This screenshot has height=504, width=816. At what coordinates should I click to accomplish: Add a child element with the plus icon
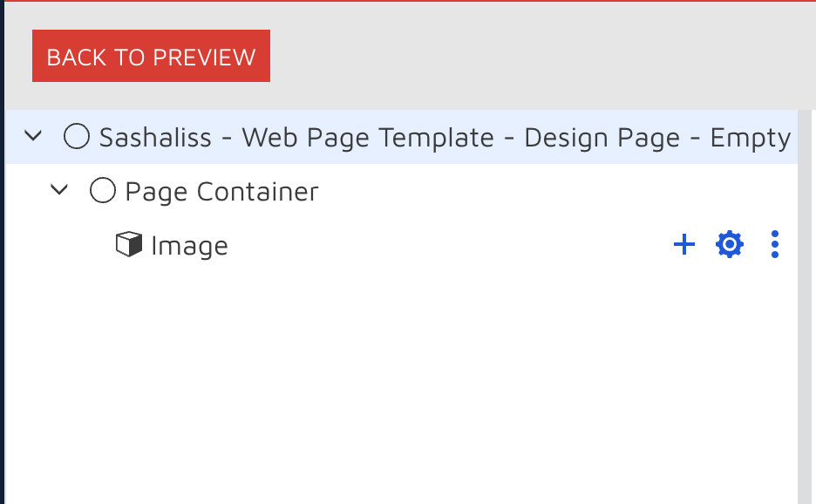tap(684, 245)
